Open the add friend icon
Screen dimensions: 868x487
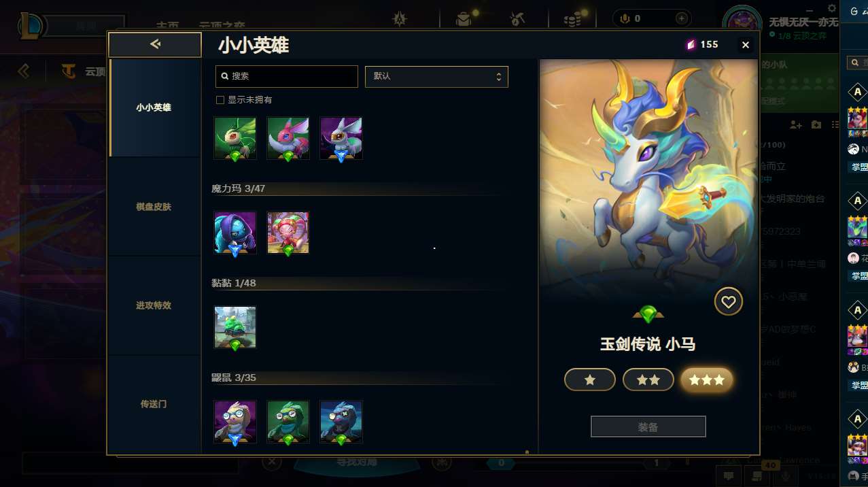click(796, 125)
